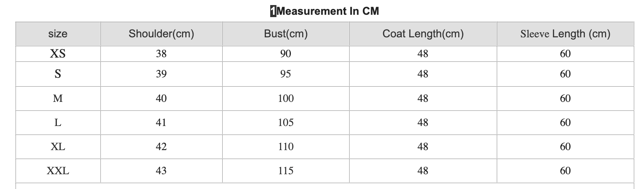This screenshot has height=189, width=644.
Task: Select the S size row label
Action: click(58, 74)
